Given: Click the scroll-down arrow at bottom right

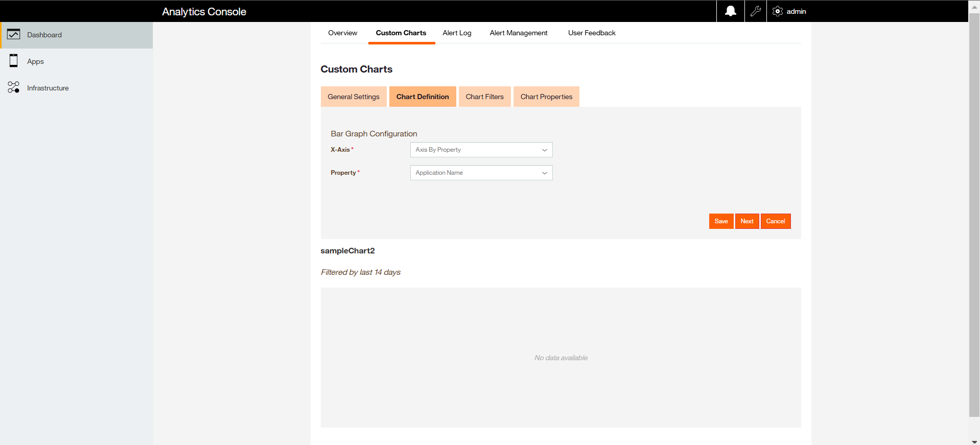Looking at the screenshot, I should coord(974,441).
